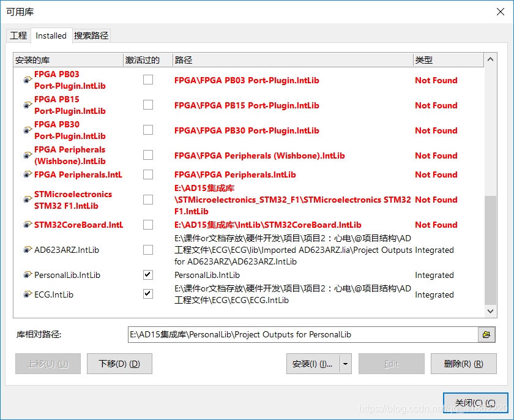Click the 上移(U) button
This screenshot has width=514, height=420.
coord(48,364)
